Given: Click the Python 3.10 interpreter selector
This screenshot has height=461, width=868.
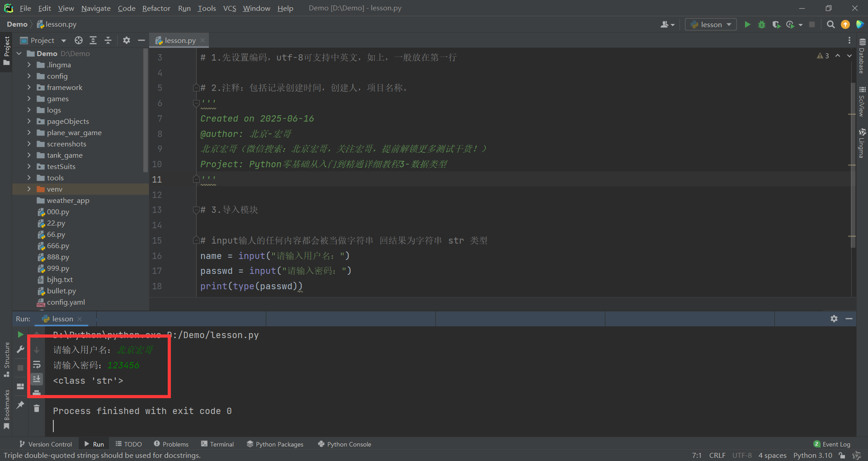Looking at the screenshot, I should pos(812,455).
